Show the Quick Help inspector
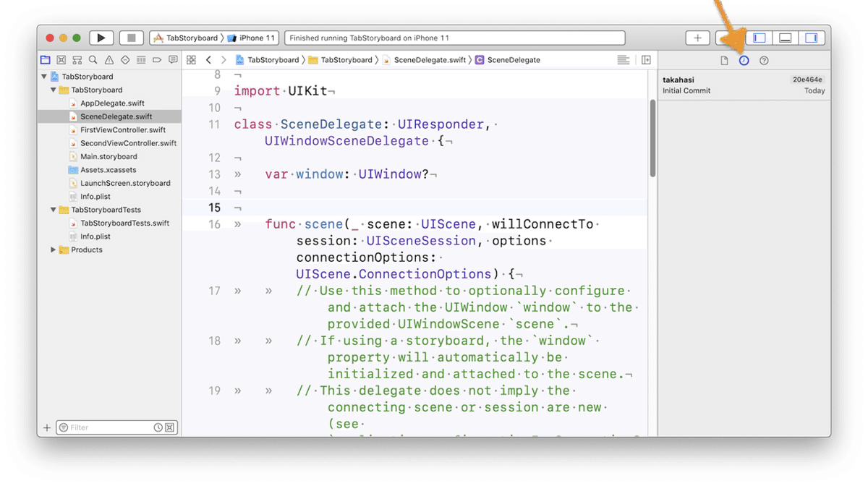The height and width of the screenshot is (486, 868). click(764, 61)
